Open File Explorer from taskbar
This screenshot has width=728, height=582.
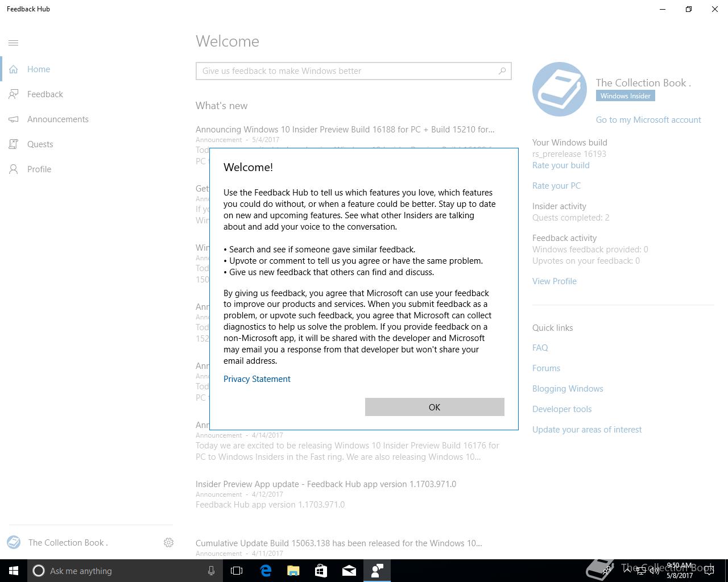point(293,571)
